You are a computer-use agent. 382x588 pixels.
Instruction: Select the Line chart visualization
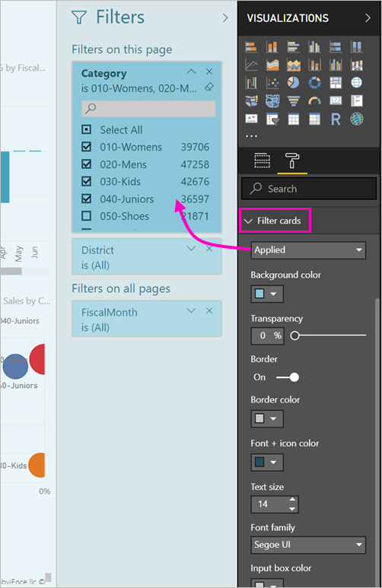tap(251, 65)
